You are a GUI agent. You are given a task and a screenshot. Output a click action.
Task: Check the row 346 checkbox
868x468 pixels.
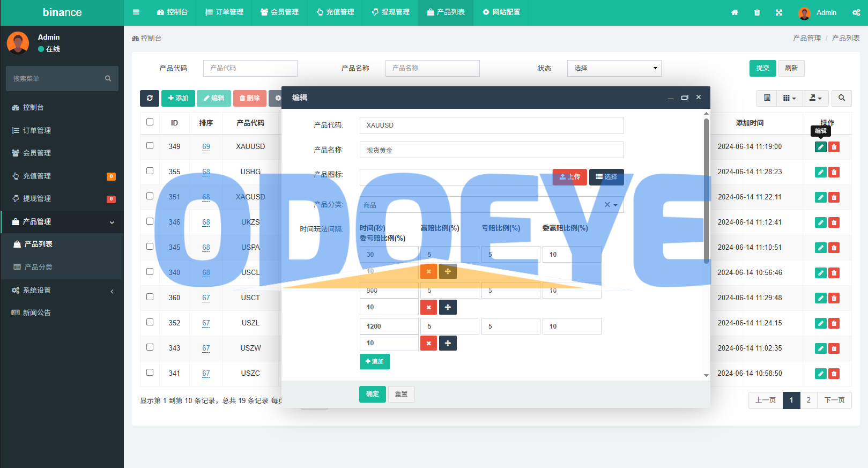[x=150, y=221]
